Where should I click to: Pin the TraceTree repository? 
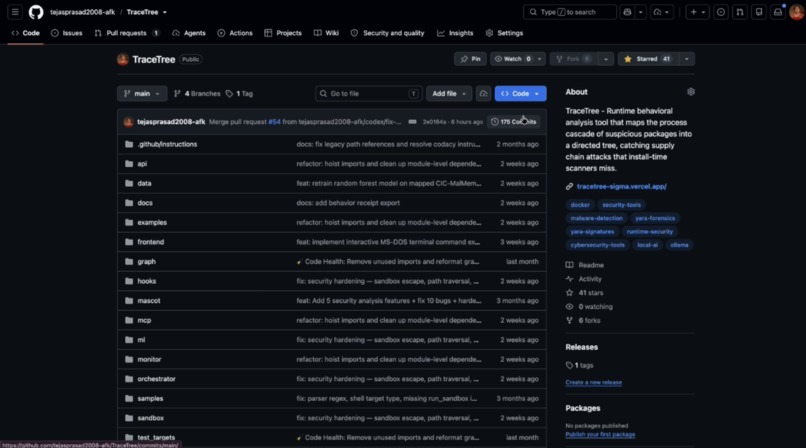tap(470, 59)
